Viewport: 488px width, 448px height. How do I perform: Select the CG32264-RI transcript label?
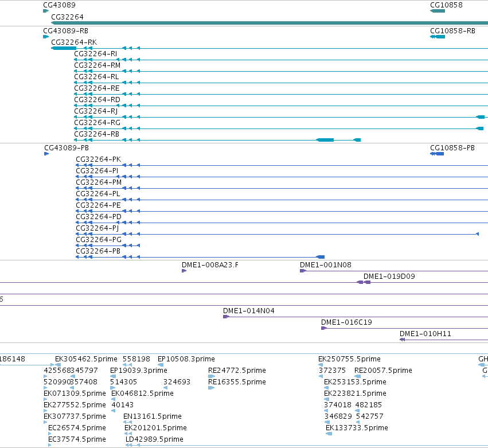point(96,53)
